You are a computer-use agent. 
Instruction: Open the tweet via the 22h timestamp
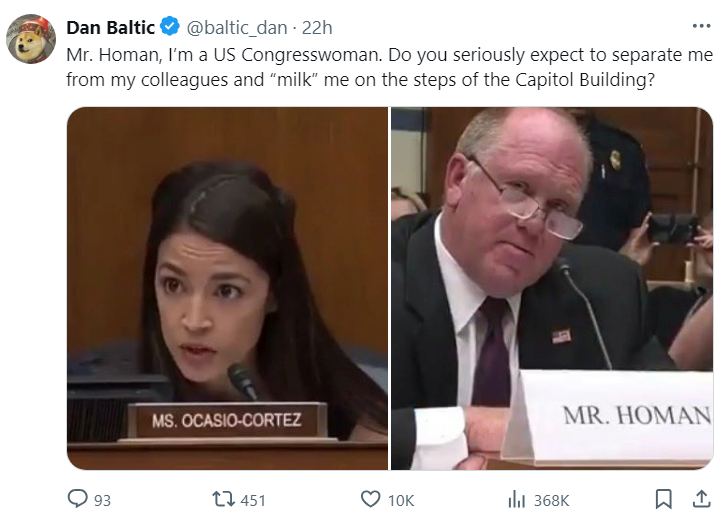pos(317,28)
